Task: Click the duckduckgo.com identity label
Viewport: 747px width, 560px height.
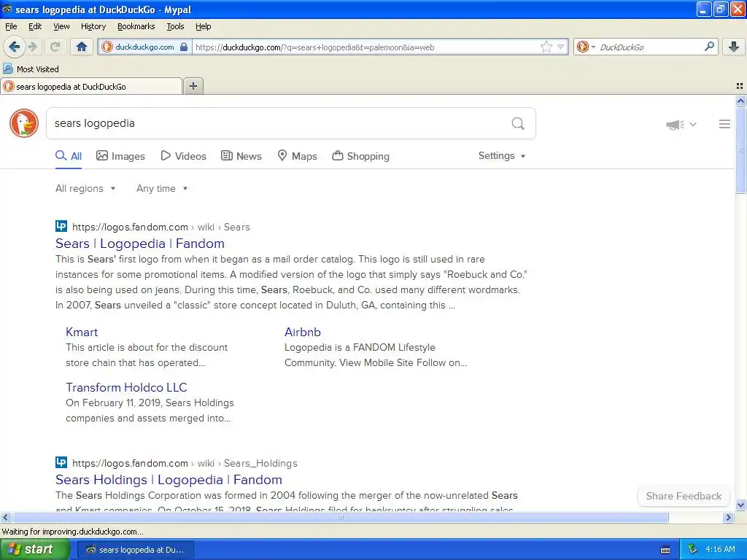Action: pos(144,47)
